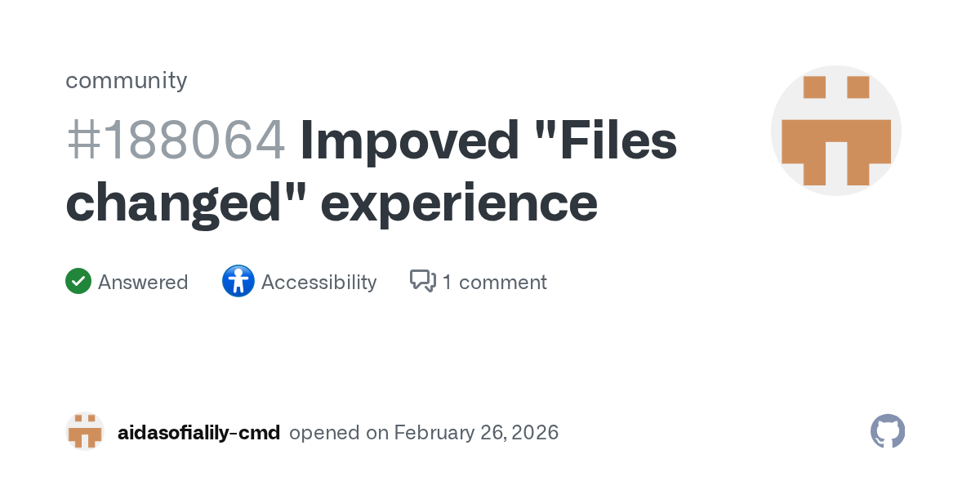The height and width of the screenshot is (490, 980).
Task: Click the February 26, 2026 date
Action: [476, 433]
